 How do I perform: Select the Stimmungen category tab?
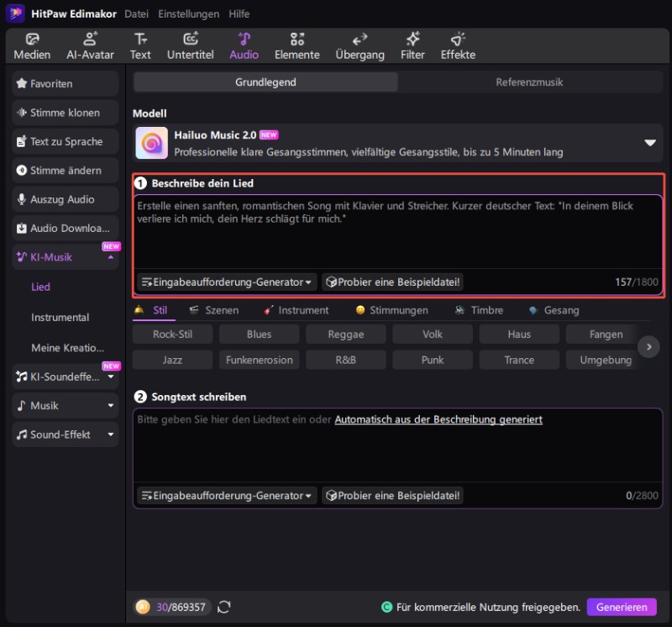[391, 310]
